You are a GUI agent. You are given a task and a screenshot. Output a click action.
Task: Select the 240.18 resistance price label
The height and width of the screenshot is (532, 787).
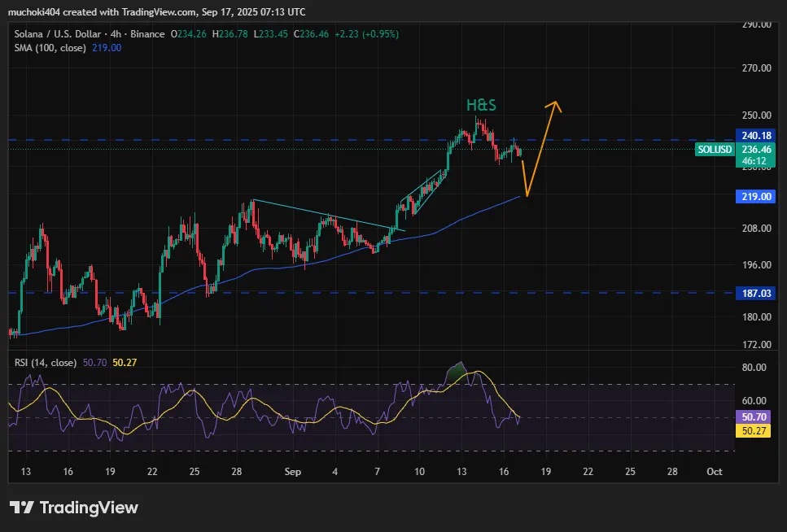pyautogui.click(x=756, y=135)
